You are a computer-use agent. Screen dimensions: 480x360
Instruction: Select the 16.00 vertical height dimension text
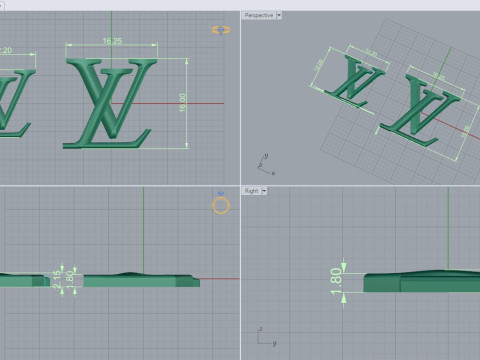(183, 102)
